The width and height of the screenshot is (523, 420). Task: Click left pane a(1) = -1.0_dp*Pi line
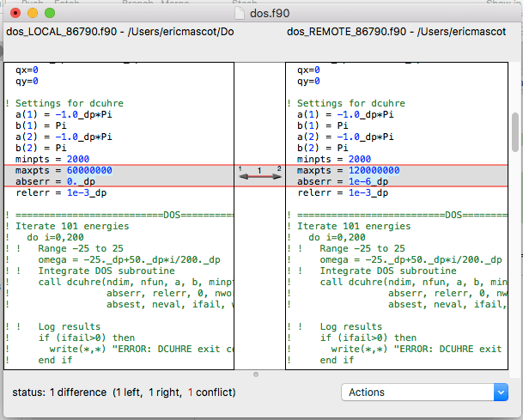(x=64, y=114)
